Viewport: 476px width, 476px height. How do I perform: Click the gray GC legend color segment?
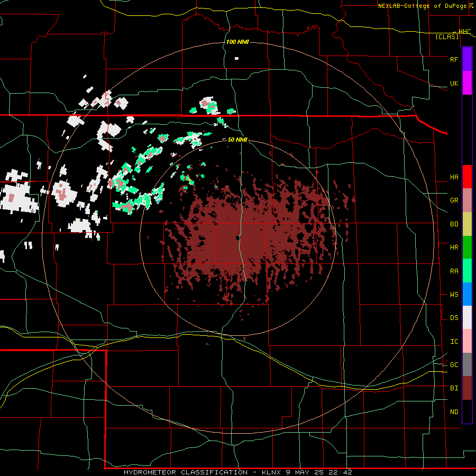pos(467,364)
